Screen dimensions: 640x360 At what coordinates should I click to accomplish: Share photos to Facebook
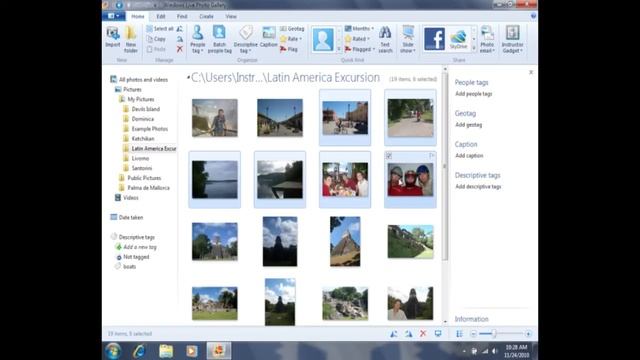pyautogui.click(x=434, y=39)
